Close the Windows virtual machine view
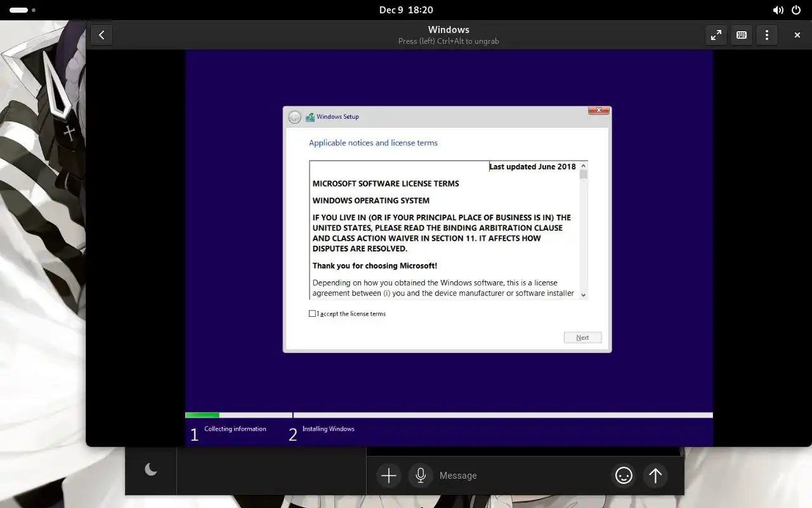The width and height of the screenshot is (812, 508). (797, 35)
